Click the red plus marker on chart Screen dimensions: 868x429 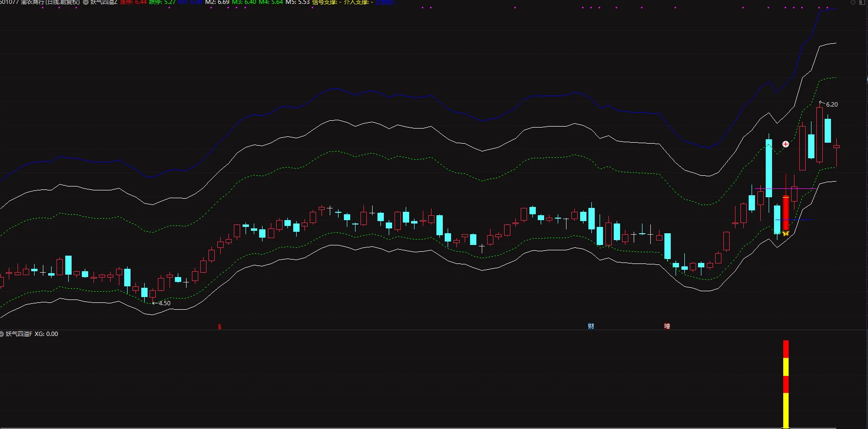pyautogui.click(x=786, y=144)
